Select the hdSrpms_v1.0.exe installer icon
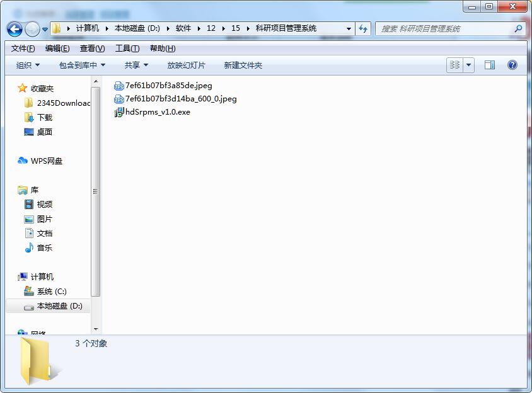Image resolution: width=532 pixels, height=393 pixels. click(x=119, y=112)
